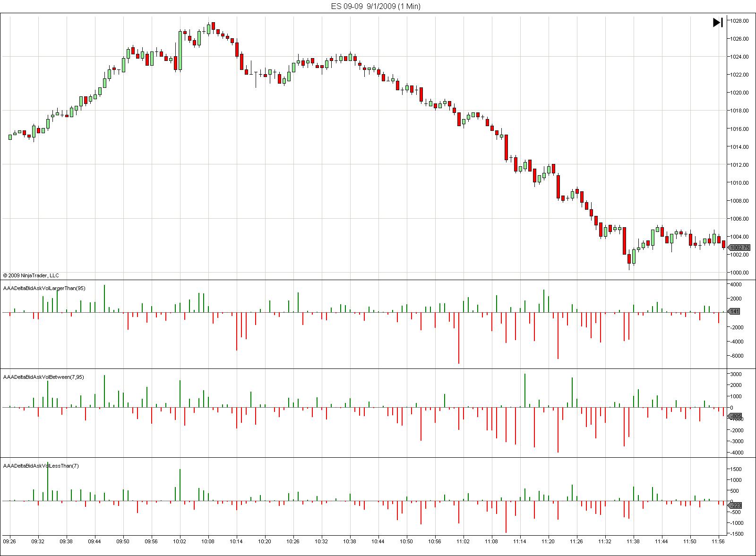Image resolution: width=756 pixels, height=556 pixels.
Task: Click the 1018.00 price axis label
Action: point(739,111)
